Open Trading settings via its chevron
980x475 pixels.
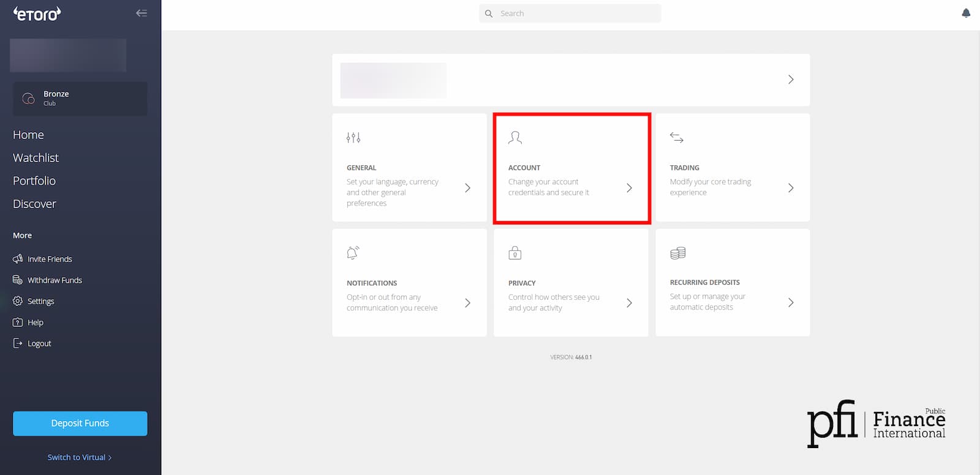pyautogui.click(x=791, y=188)
